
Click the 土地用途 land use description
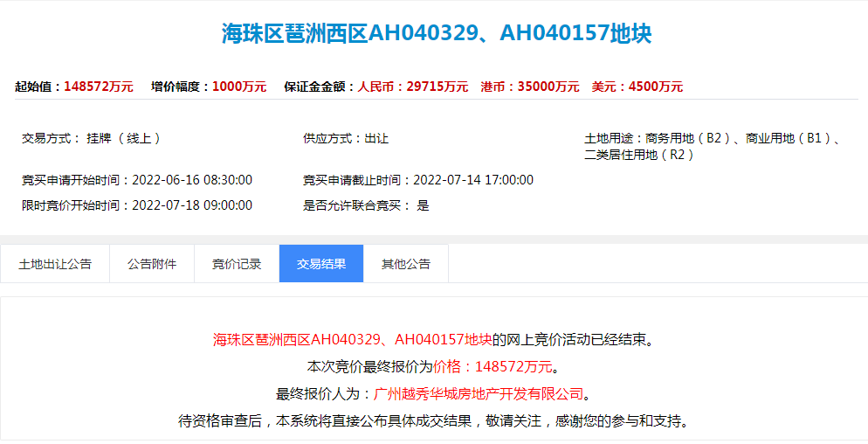713,146
